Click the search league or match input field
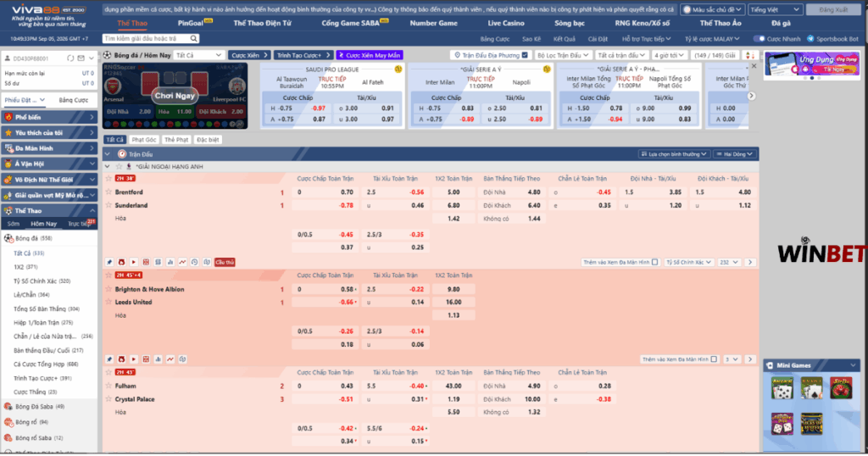The width and height of the screenshot is (868, 456). coord(147,39)
